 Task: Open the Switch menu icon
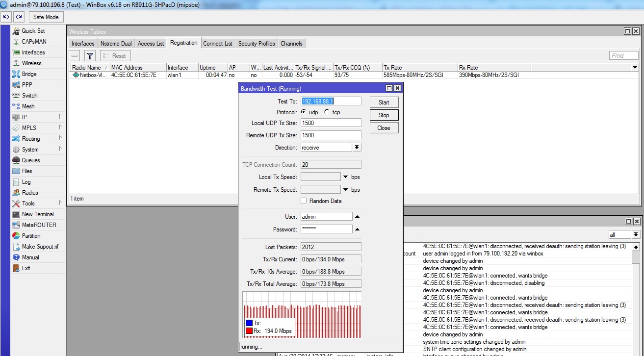[x=16, y=96]
